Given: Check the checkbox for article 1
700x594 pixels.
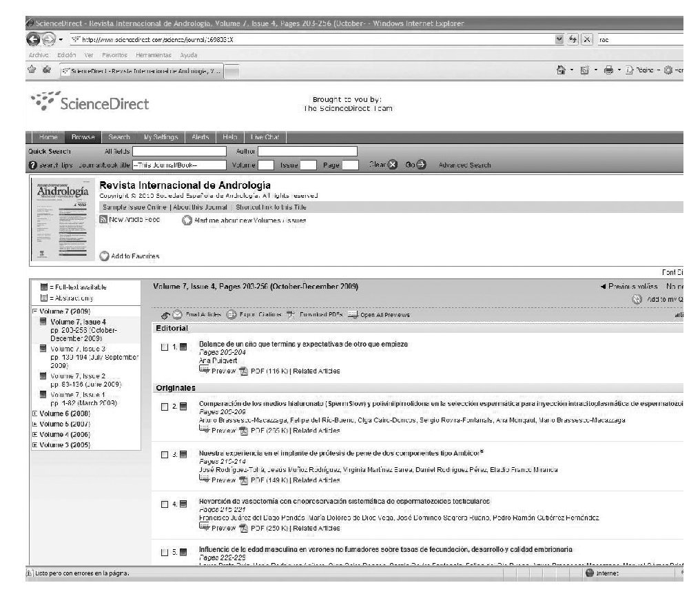Looking at the screenshot, I should tap(164, 347).
